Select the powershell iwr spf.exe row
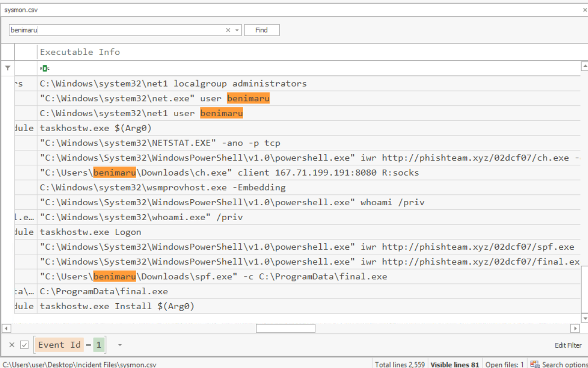This screenshot has width=588, height=368. (x=309, y=247)
